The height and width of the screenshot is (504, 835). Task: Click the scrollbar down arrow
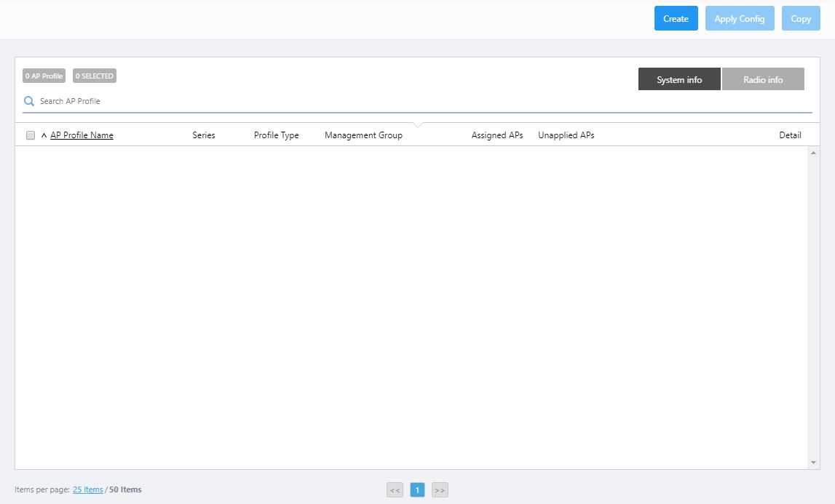coord(813,463)
